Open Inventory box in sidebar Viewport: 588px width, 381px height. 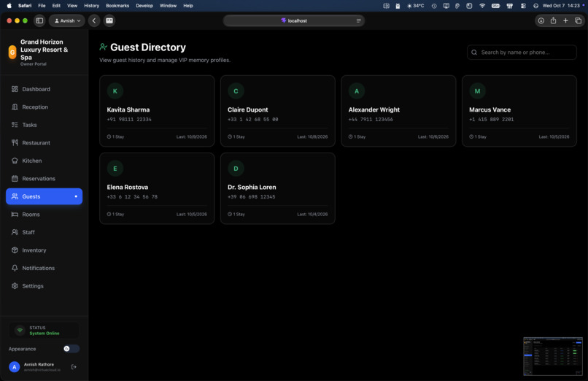pyautogui.click(x=45, y=250)
